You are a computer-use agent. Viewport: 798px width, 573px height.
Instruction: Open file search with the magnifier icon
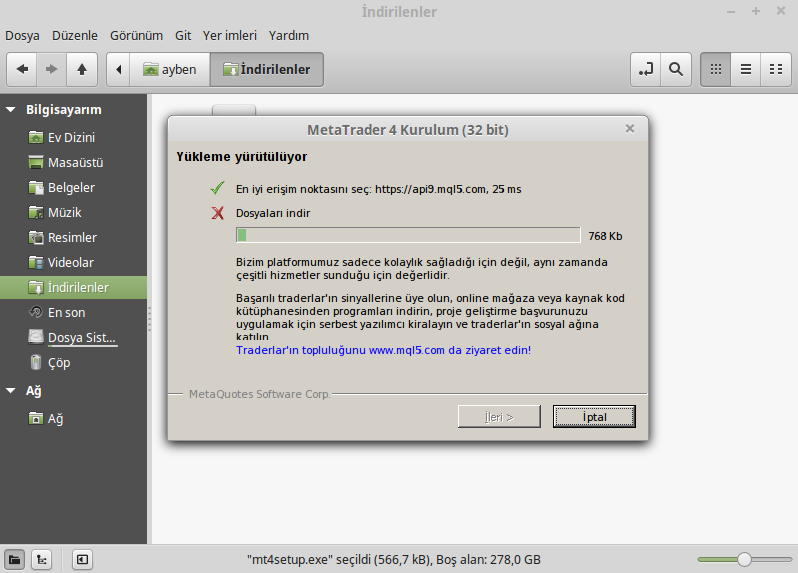(x=676, y=69)
